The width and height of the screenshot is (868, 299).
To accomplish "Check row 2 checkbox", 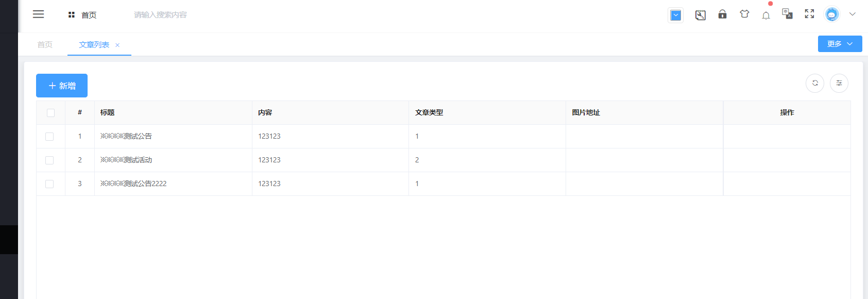I will (x=49, y=160).
